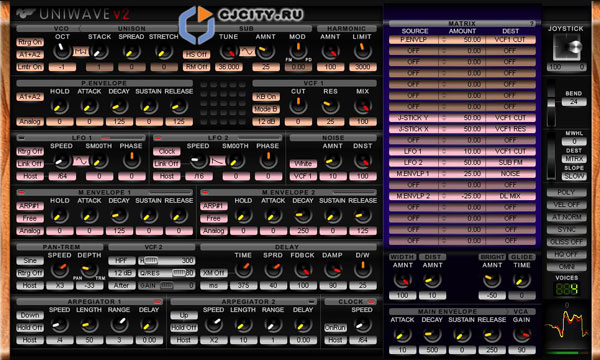This screenshot has height=360, width=600.
Task: Click the pitch BEND wheel slider
Action: pyautogui.click(x=551, y=103)
